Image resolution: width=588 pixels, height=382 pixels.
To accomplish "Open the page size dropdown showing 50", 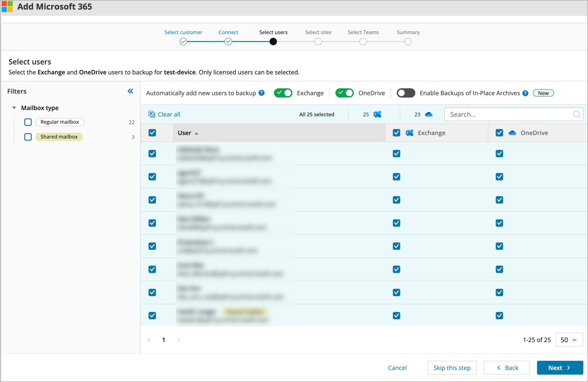I will point(569,340).
